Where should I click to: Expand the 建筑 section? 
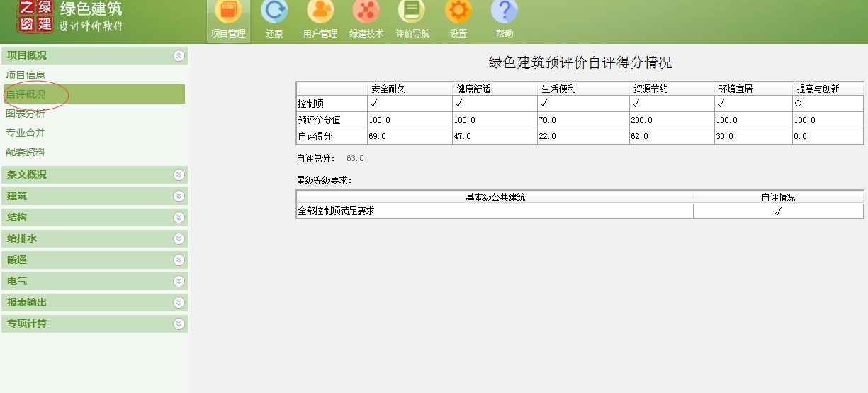click(179, 196)
